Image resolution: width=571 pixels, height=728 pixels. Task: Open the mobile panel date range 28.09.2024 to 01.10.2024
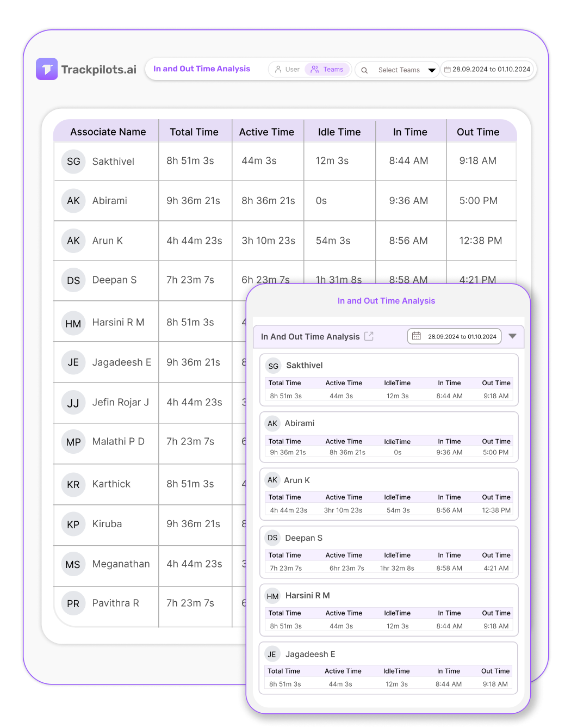coord(454,336)
